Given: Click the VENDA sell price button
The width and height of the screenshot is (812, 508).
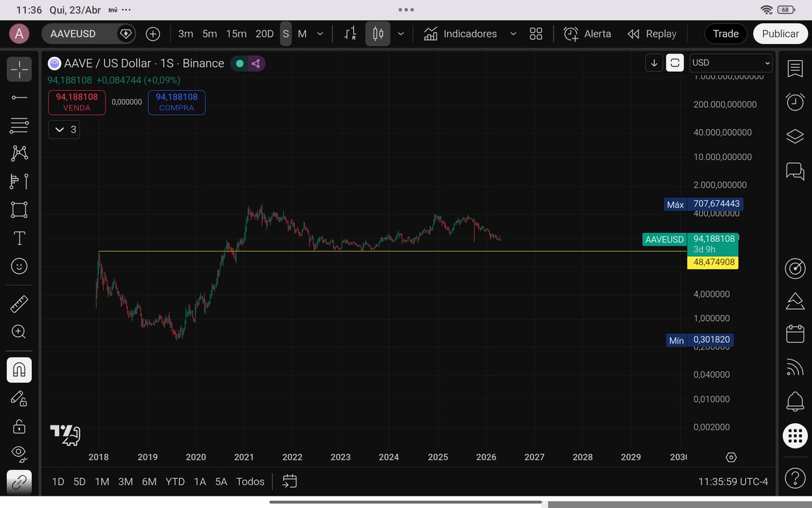Looking at the screenshot, I should [x=76, y=102].
